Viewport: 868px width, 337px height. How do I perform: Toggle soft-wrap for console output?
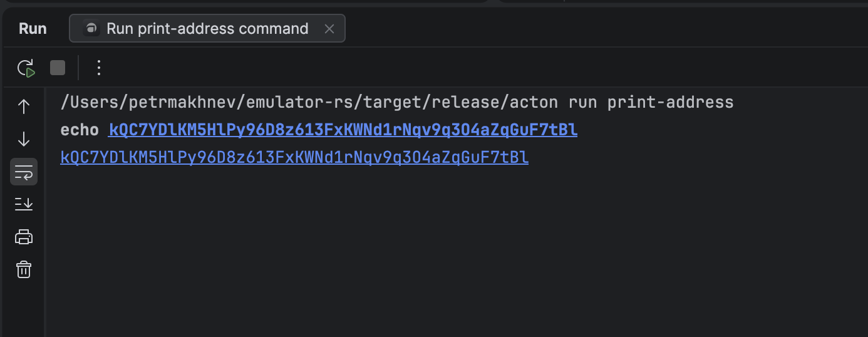[x=24, y=172]
